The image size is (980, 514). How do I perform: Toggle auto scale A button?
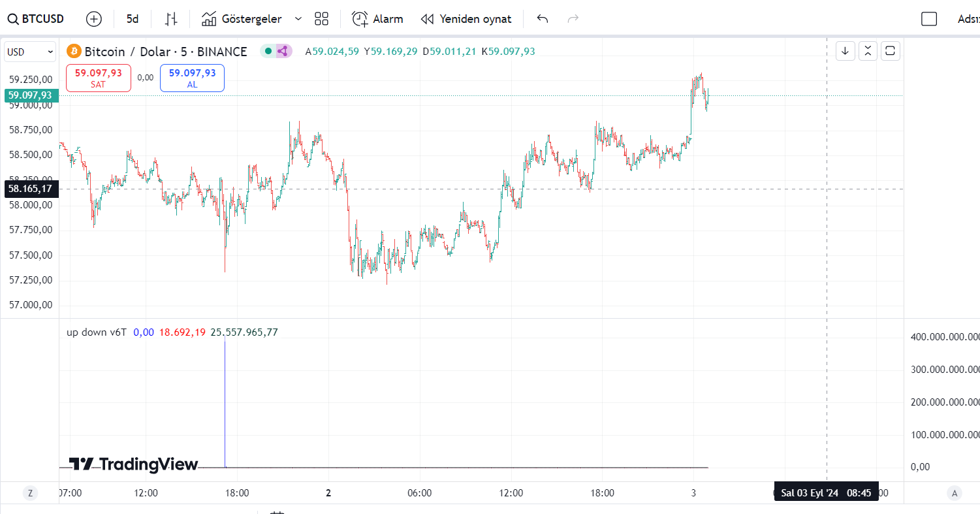(x=955, y=493)
